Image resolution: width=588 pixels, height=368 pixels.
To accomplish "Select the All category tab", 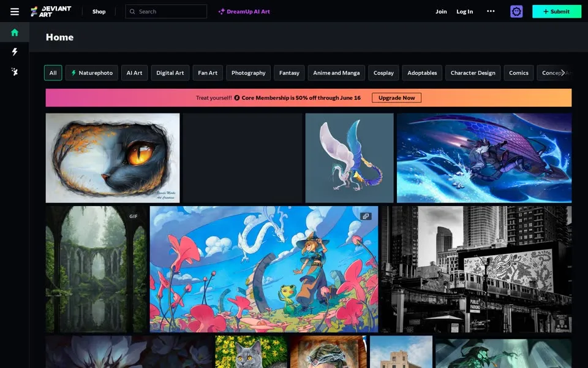I will point(53,73).
